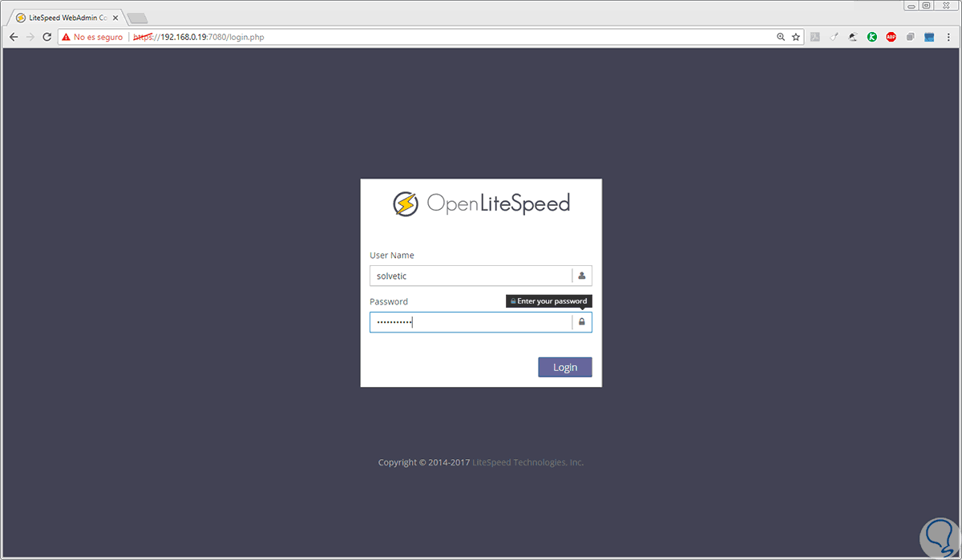Image resolution: width=962 pixels, height=560 pixels.
Task: Click the Login button
Action: [x=565, y=367]
